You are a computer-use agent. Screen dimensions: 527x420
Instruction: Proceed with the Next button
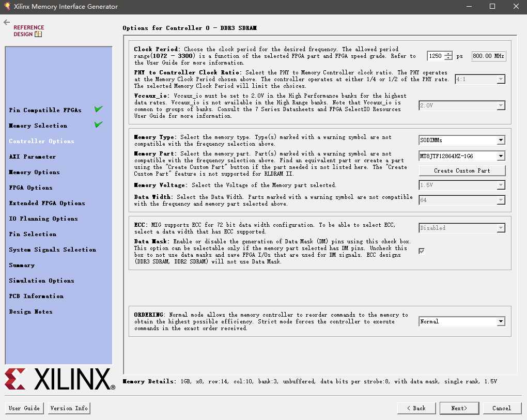[459, 408]
